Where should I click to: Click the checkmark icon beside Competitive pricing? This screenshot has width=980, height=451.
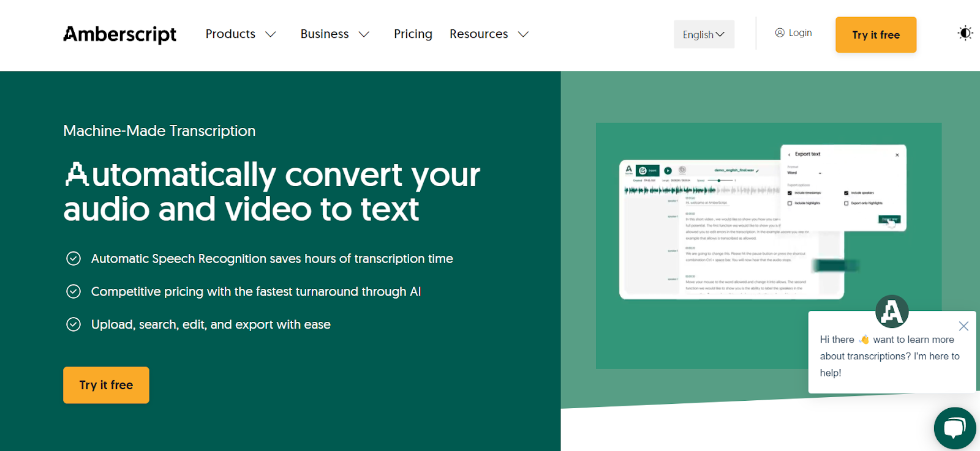pyautogui.click(x=73, y=291)
